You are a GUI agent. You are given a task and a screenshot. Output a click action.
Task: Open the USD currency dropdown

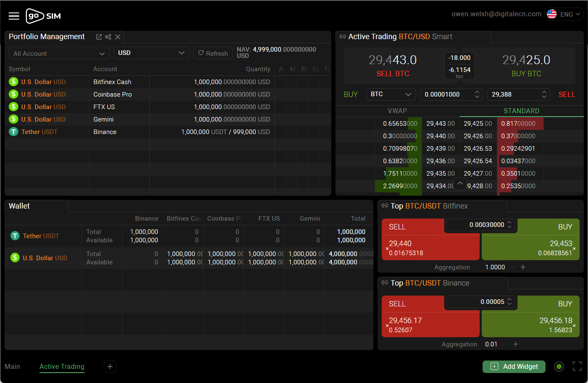[x=151, y=53]
